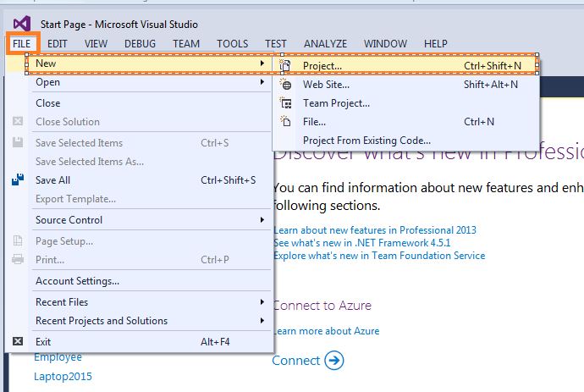Expand the Source Control submenu arrow
The width and height of the screenshot is (584, 392).
click(x=262, y=220)
